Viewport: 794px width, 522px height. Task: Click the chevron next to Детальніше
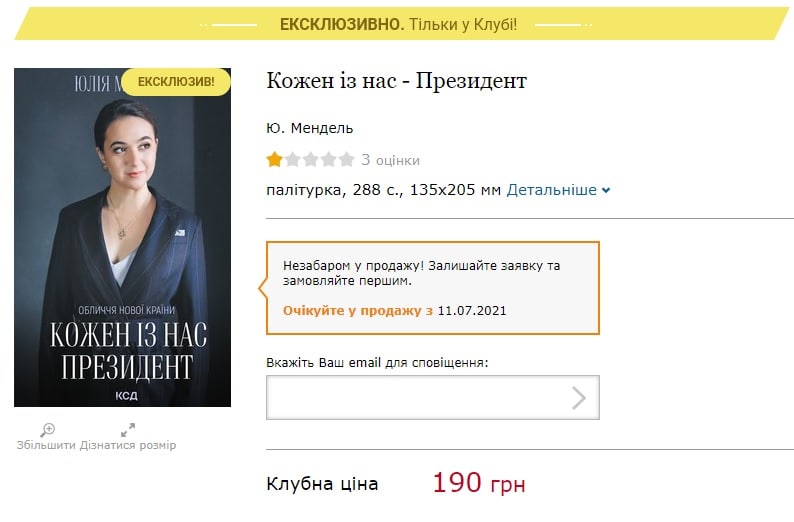pos(606,190)
